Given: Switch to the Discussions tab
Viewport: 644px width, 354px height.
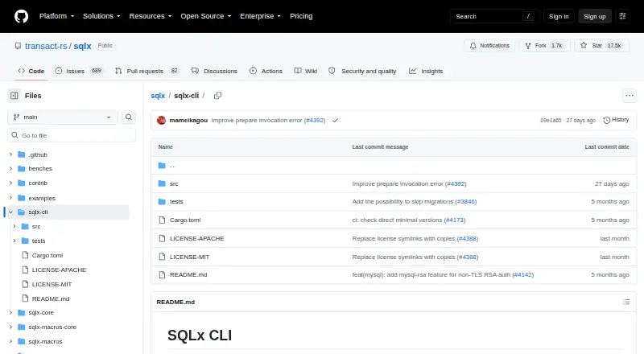Looking at the screenshot, I should [x=214, y=71].
